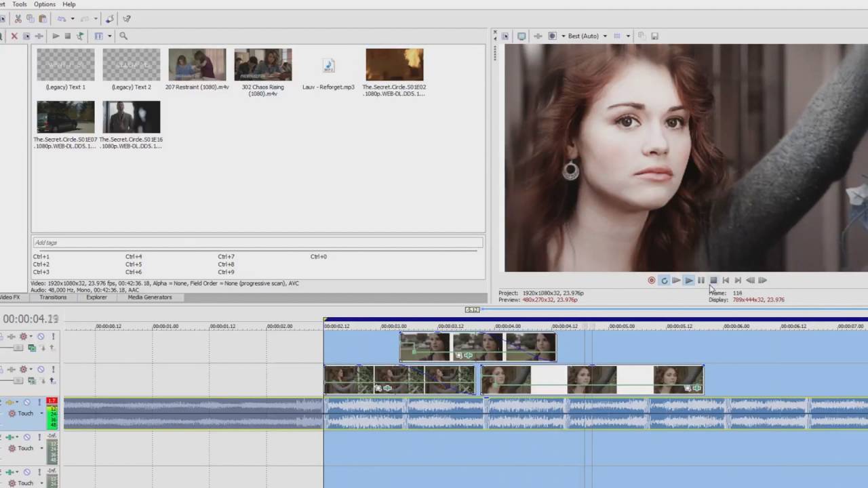This screenshot has width=868, height=488.
Task: Click the Add tags input field
Action: [258, 243]
